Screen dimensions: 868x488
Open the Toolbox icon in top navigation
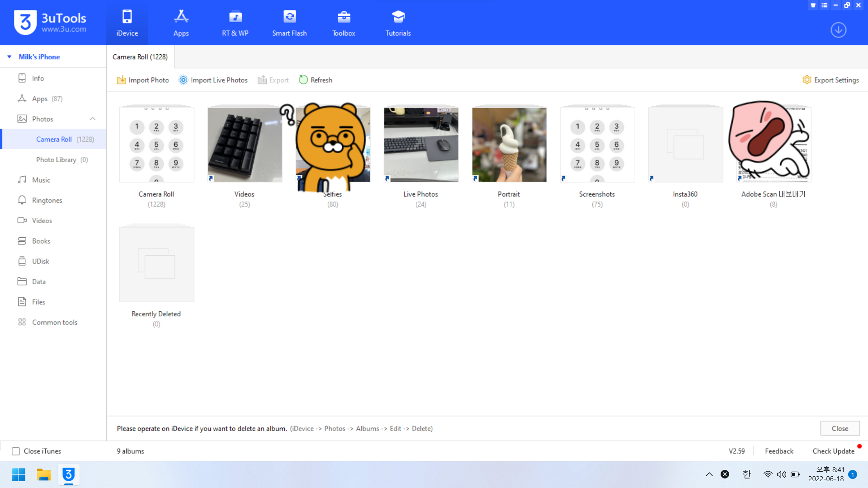344,17
